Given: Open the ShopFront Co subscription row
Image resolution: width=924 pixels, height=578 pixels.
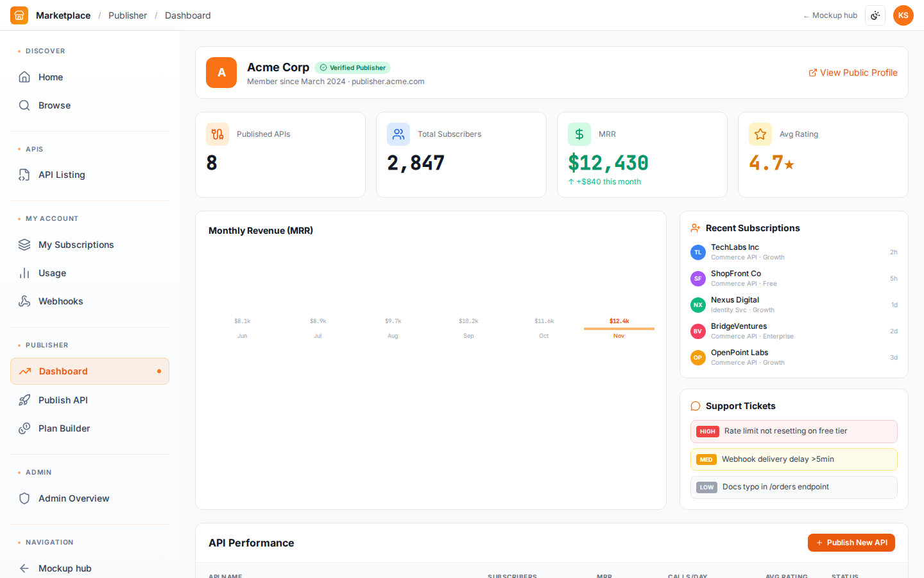Looking at the screenshot, I should (794, 279).
